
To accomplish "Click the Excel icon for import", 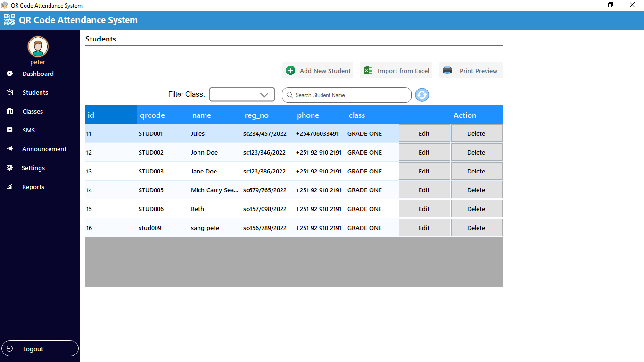I will 368,71.
